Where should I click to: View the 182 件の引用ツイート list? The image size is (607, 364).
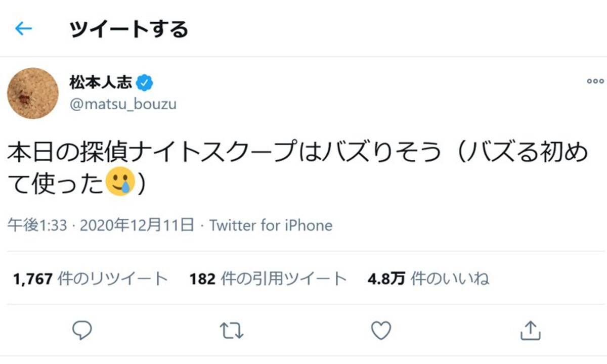(268, 279)
